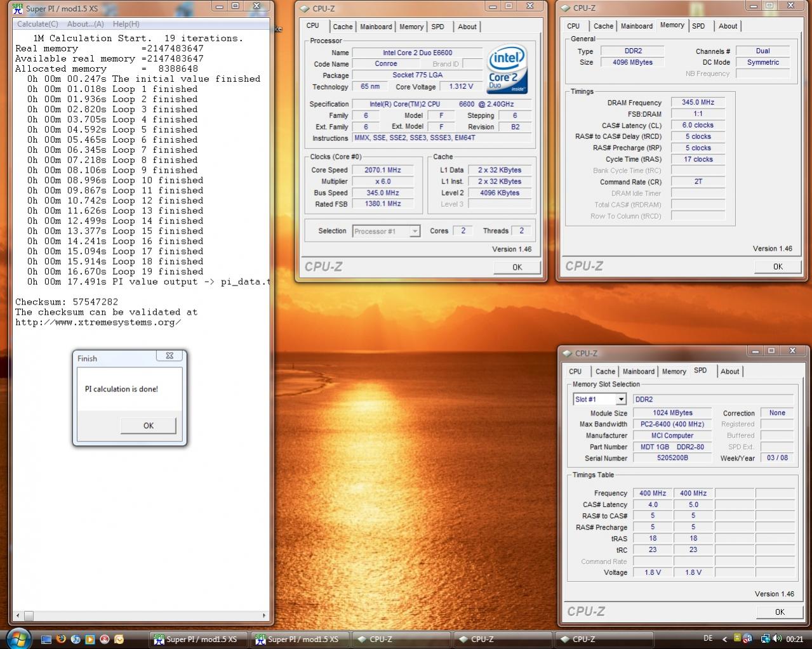This screenshot has width=812, height=649.
Task: Click the 'Intel Core 2 Duo E6600' name field
Action: (417, 53)
